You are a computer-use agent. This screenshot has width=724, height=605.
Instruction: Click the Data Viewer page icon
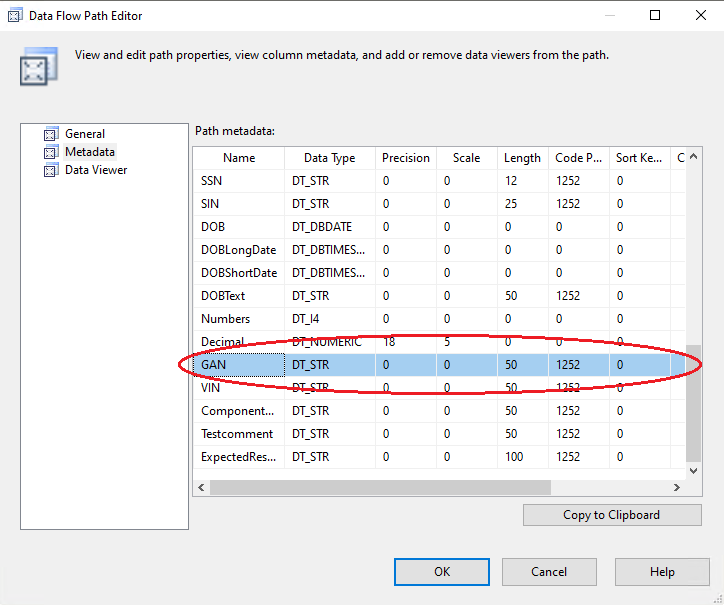[51, 170]
